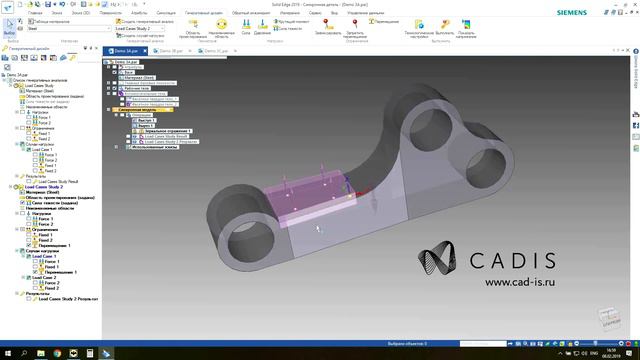This screenshot has height=360, width=640.
Task: Toggle Рабочее тело checkbox in viewport tree
Action: [x=115, y=88]
